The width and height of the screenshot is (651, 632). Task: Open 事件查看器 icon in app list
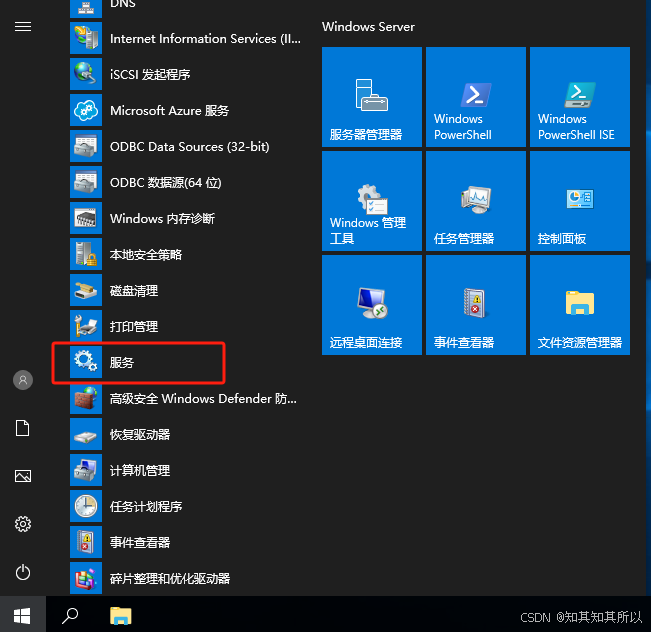coord(86,542)
